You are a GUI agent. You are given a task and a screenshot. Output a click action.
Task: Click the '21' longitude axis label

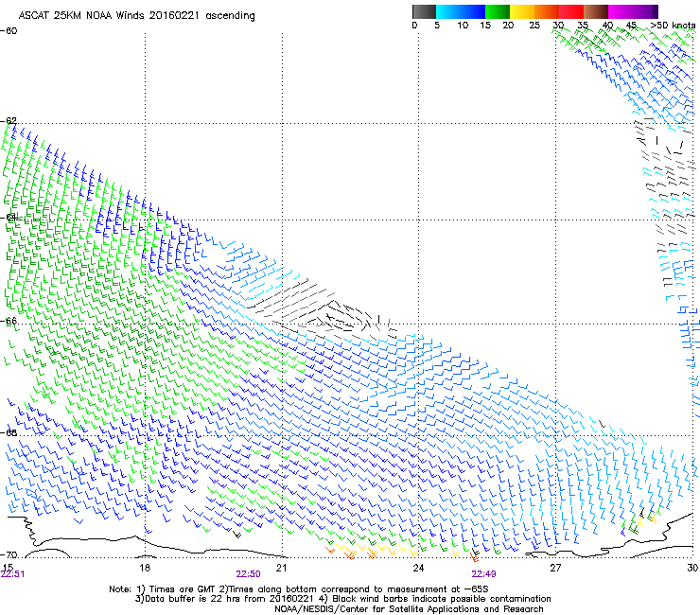(x=281, y=568)
